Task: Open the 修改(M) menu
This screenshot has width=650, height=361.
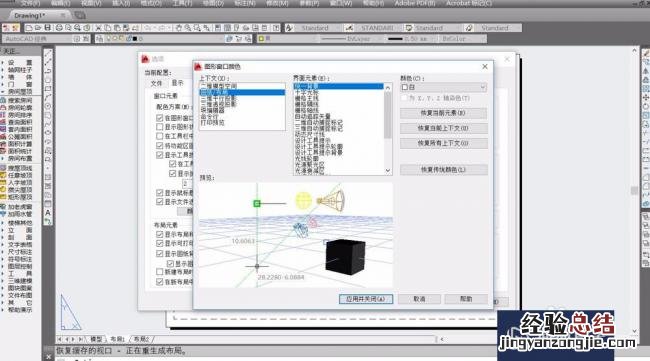Action: pos(277,3)
